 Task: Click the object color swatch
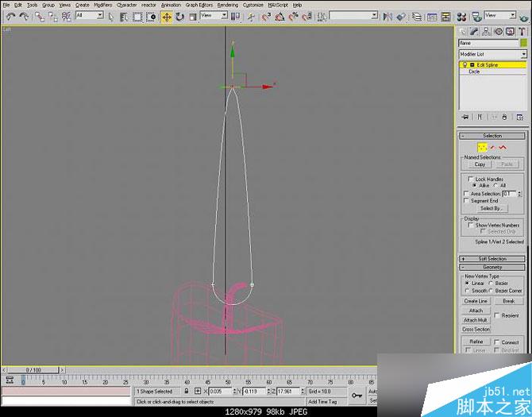524,43
